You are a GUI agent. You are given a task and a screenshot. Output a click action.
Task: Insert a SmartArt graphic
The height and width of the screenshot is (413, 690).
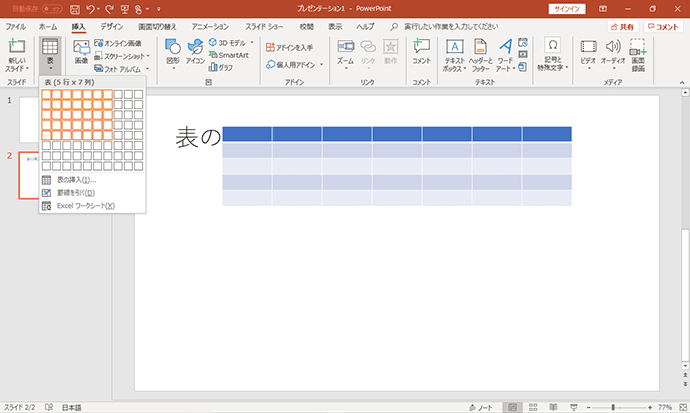click(229, 55)
